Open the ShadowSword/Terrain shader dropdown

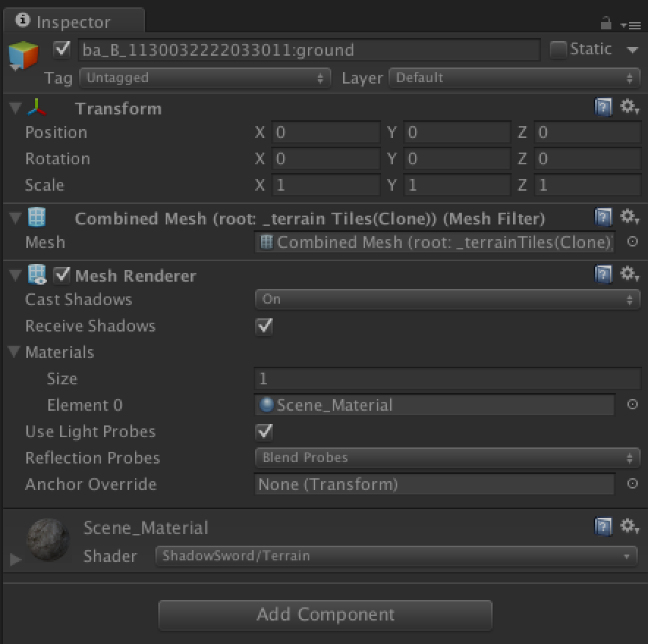tap(396, 556)
